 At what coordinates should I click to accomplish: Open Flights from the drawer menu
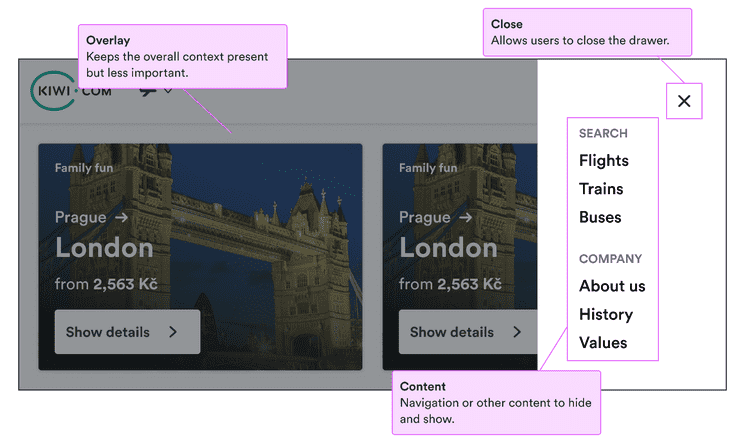pos(603,161)
